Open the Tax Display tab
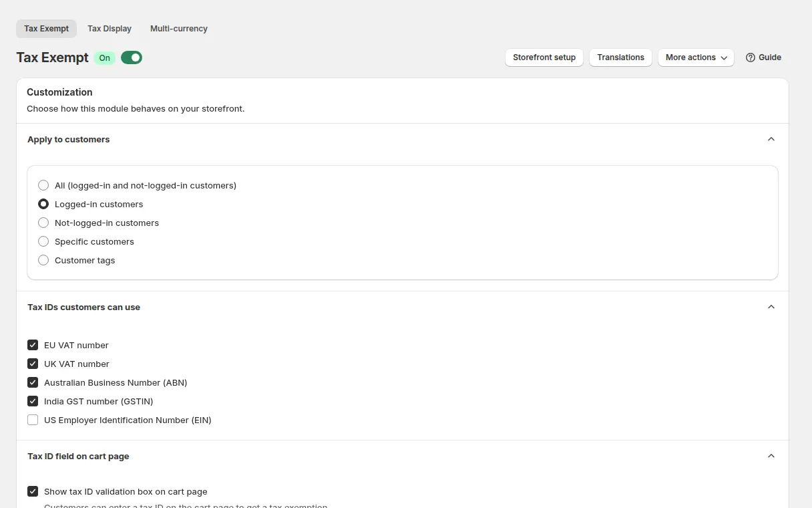 tap(110, 29)
